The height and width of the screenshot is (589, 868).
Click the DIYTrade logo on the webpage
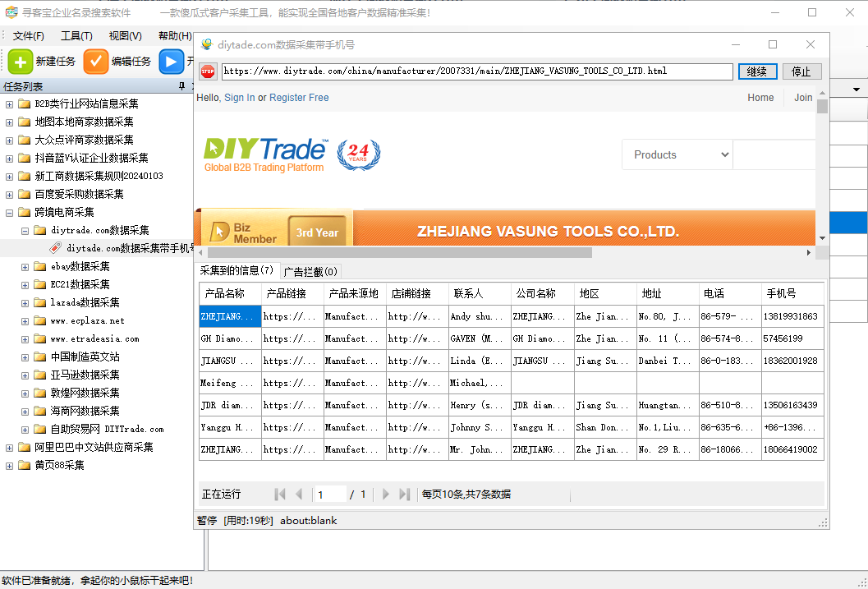266,154
